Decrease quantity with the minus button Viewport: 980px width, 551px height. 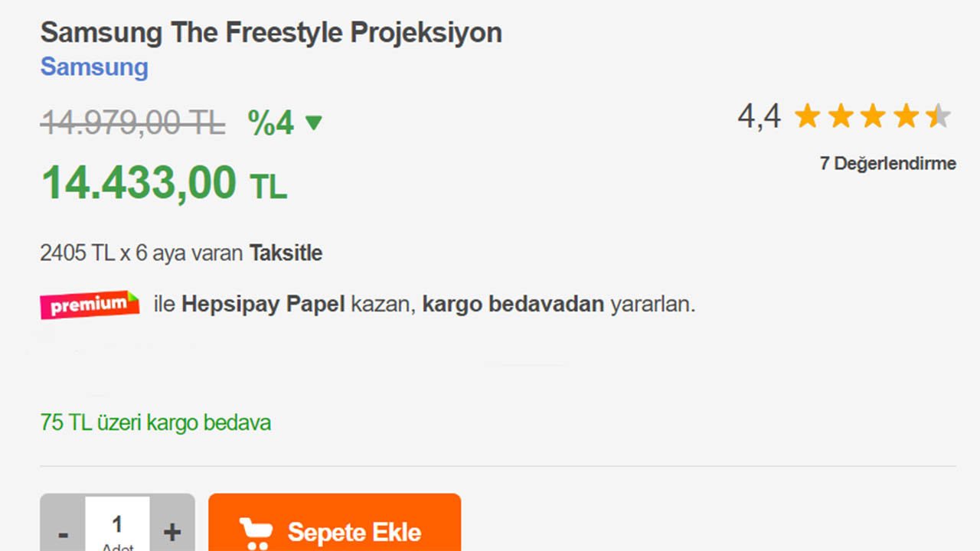[63, 532]
